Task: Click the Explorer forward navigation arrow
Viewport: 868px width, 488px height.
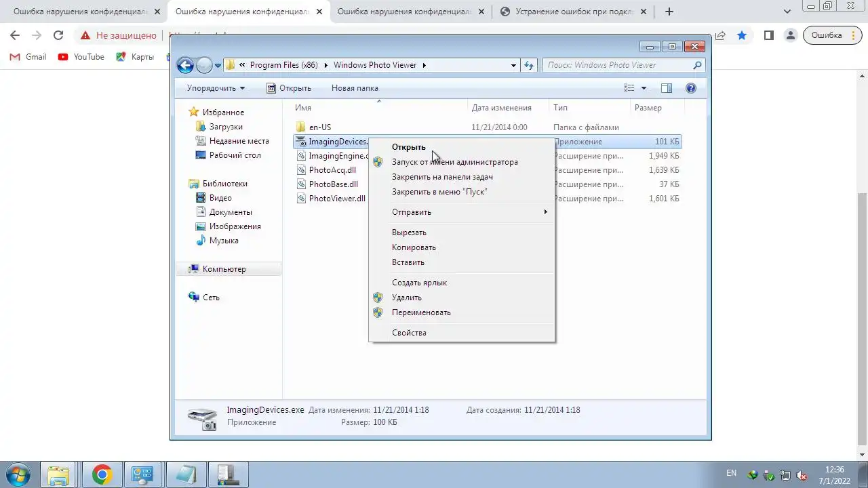Action: 204,65
